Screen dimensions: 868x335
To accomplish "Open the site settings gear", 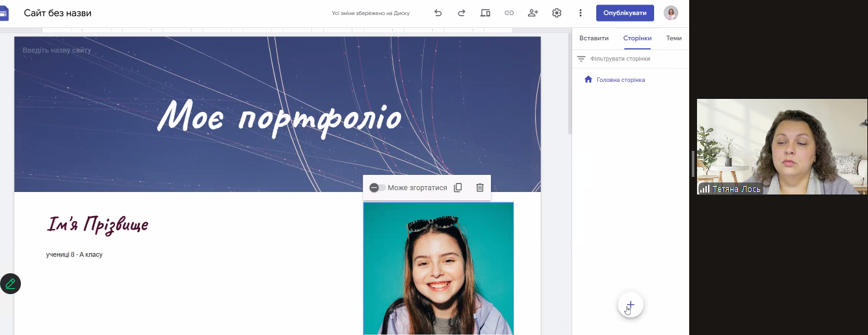I will (x=557, y=13).
